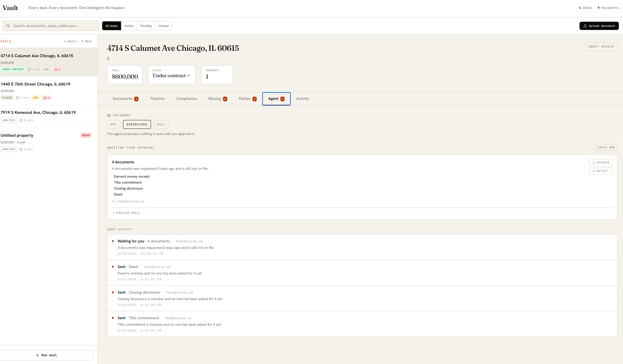Switch to the Activity tab
Screen dimensions: 623x364
(x=302, y=99)
